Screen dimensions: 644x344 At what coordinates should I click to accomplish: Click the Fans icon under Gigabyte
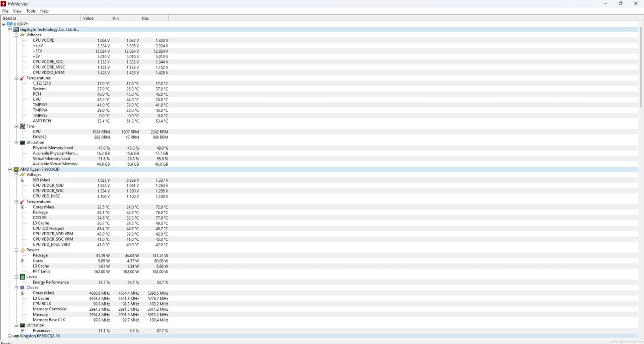tap(22, 126)
